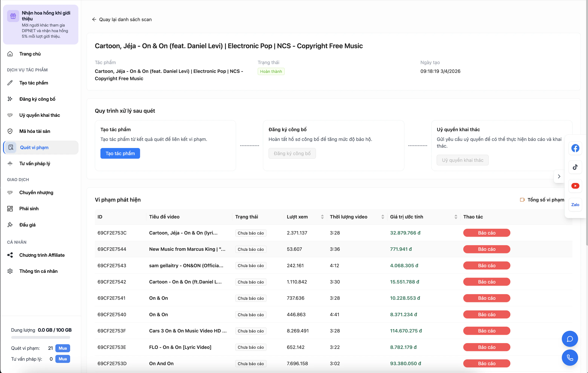Click the gear icon for Thông tin cá nhân
Screen dimensions: 588x373
[10, 271]
